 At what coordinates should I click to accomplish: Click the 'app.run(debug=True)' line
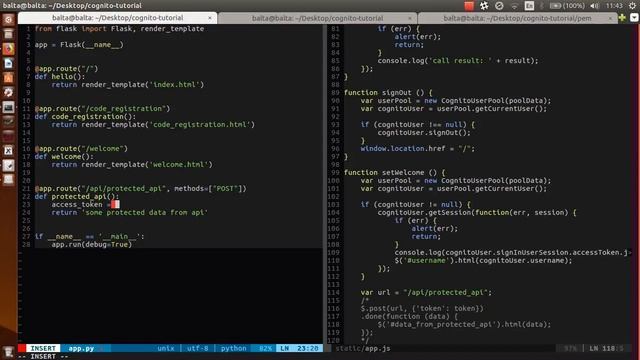click(x=91, y=244)
